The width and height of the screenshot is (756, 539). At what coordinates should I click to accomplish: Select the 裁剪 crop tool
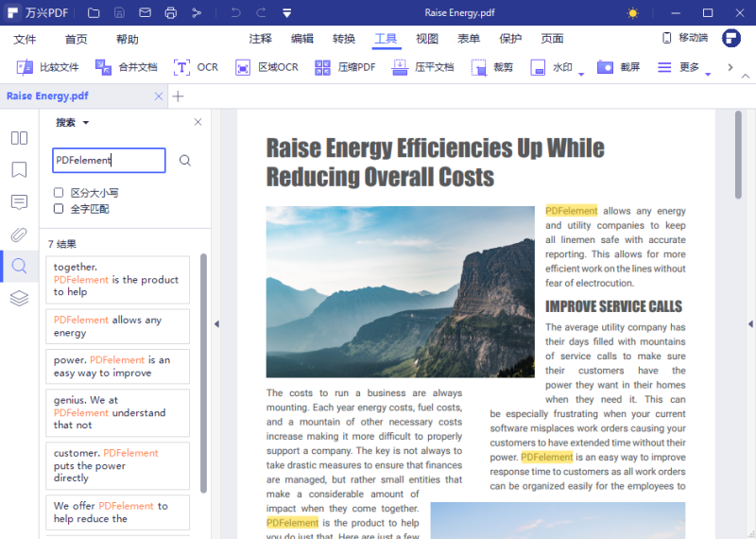pyautogui.click(x=491, y=67)
